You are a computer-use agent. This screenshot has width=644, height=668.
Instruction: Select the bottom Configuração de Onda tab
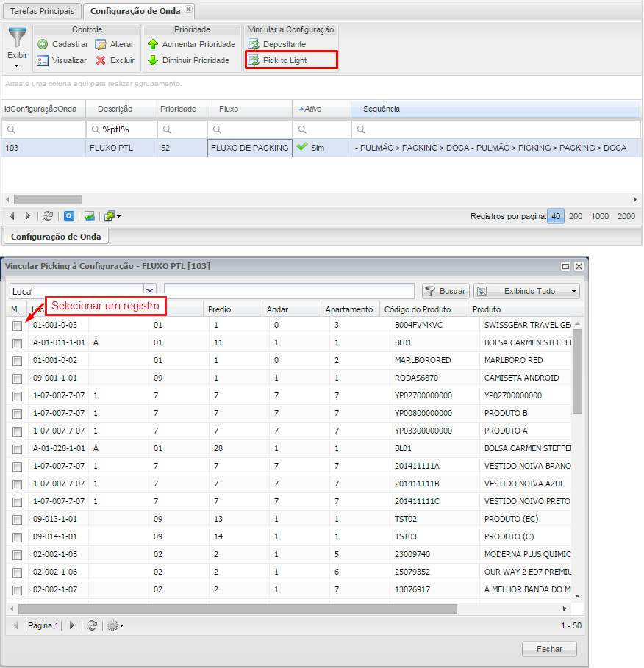pos(56,237)
